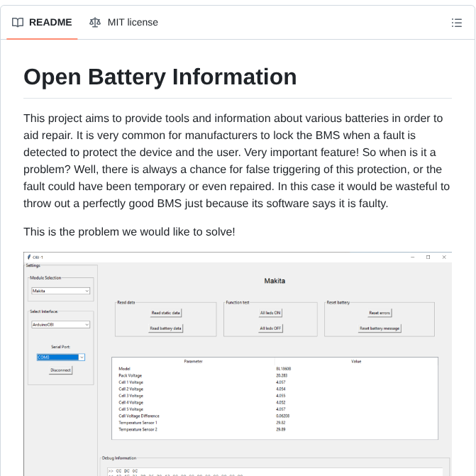Minimize the OBI-1 window
This screenshot has height=476, width=476.
tap(413, 257)
